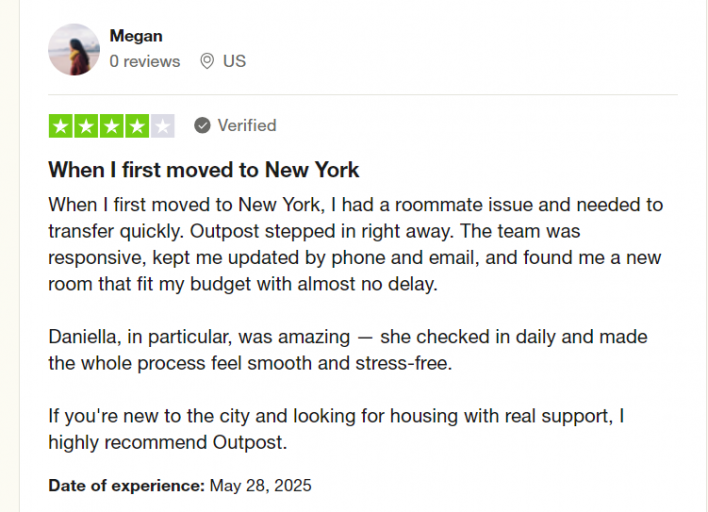
Task: Open reviewer name Megan's profile
Action: (136, 36)
